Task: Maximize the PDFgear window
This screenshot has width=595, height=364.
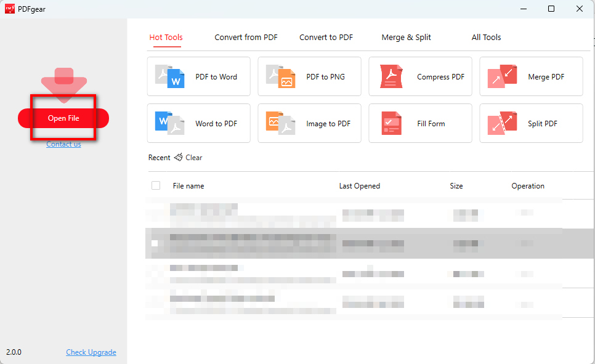Action: 551,9
